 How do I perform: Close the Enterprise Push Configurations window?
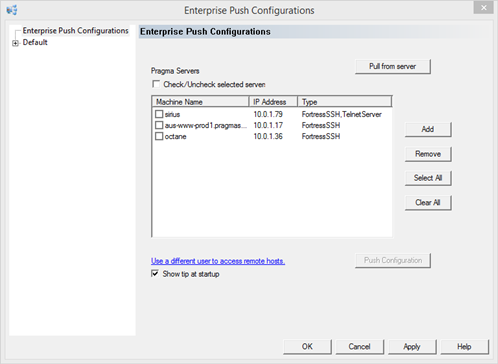coord(483,7)
